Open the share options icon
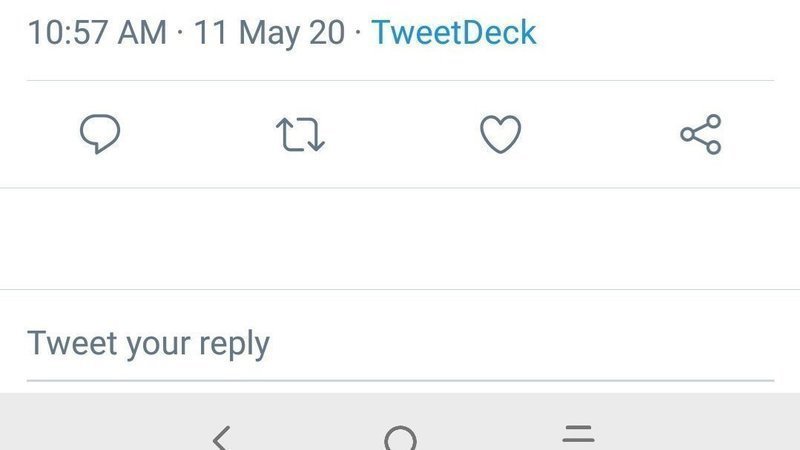 (700, 134)
